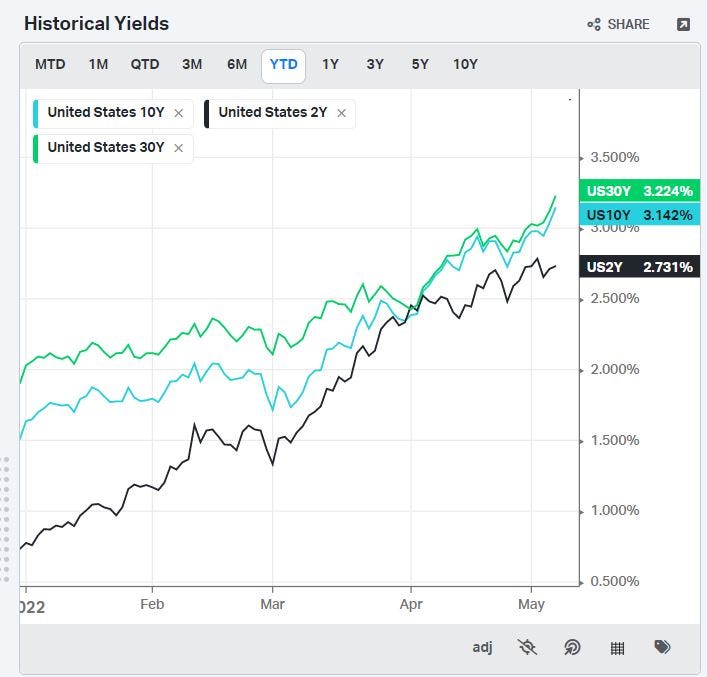Click the green United States 30Y color bar
The width and height of the screenshot is (707, 677).
click(36, 149)
